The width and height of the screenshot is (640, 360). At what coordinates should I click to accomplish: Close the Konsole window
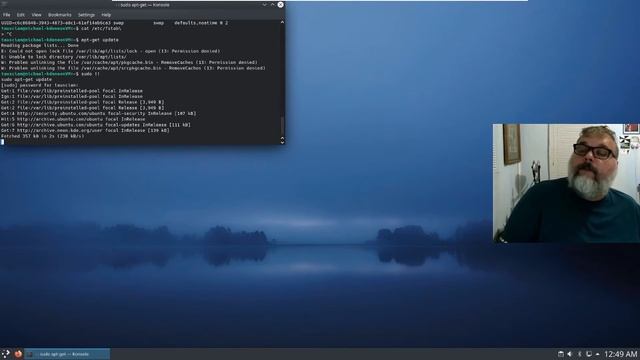tap(280, 4)
